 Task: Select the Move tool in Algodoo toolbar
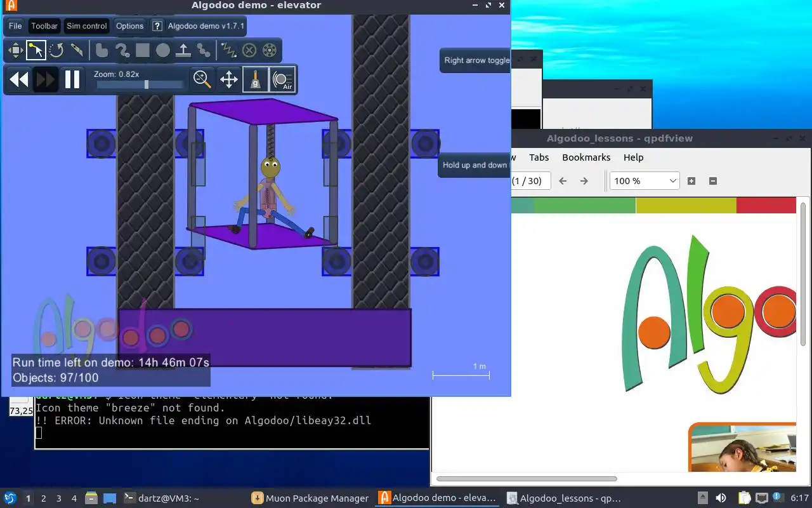pyautogui.click(x=15, y=50)
